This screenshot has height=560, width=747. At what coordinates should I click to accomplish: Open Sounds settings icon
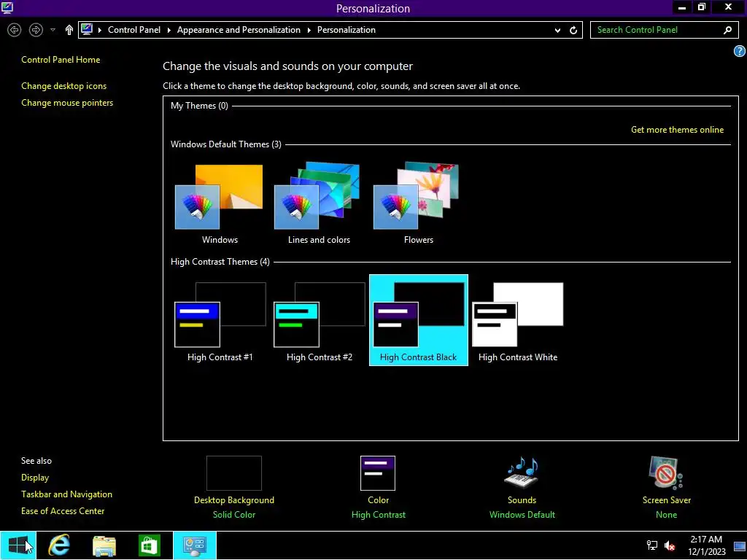click(522, 472)
